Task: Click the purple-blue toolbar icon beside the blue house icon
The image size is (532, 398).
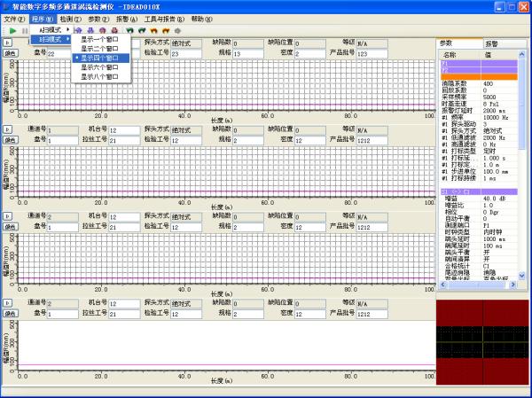Action: click(90, 31)
